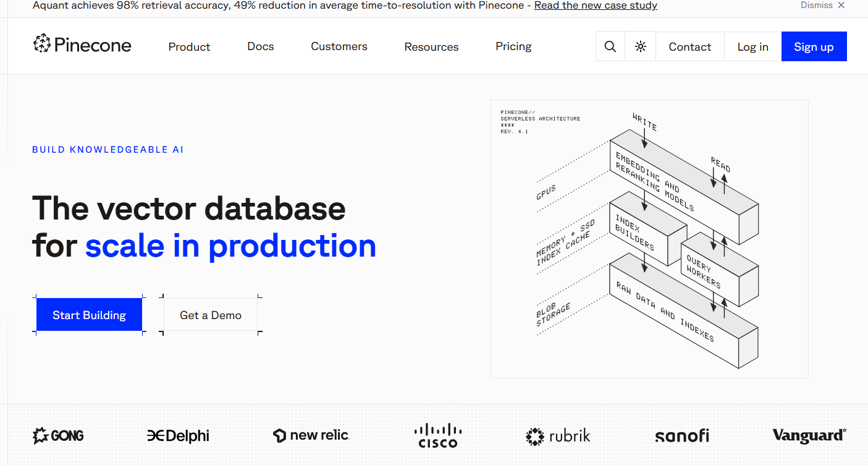Click the Gong customer logo
868x465 pixels.
pyautogui.click(x=58, y=435)
